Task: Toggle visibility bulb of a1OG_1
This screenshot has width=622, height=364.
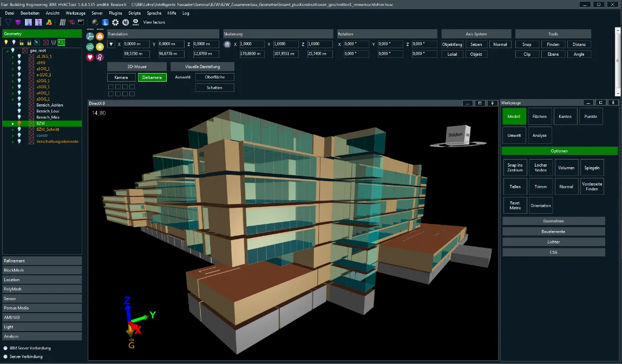Action: pos(19,69)
